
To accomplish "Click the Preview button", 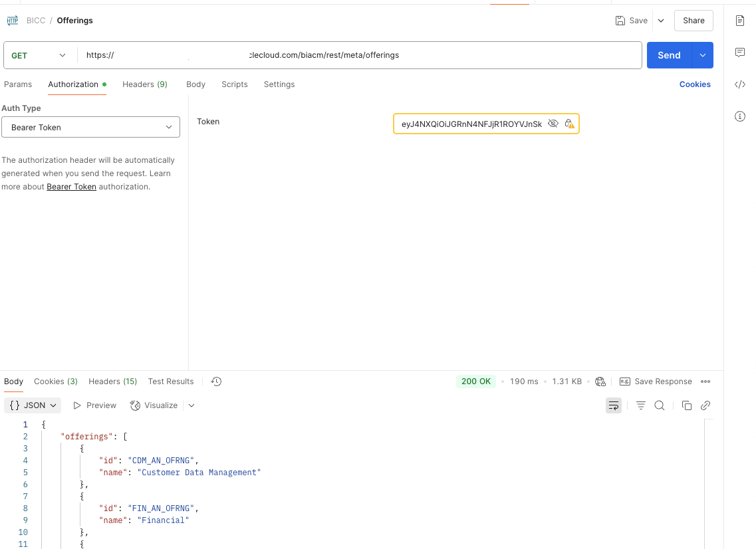I will tap(94, 405).
